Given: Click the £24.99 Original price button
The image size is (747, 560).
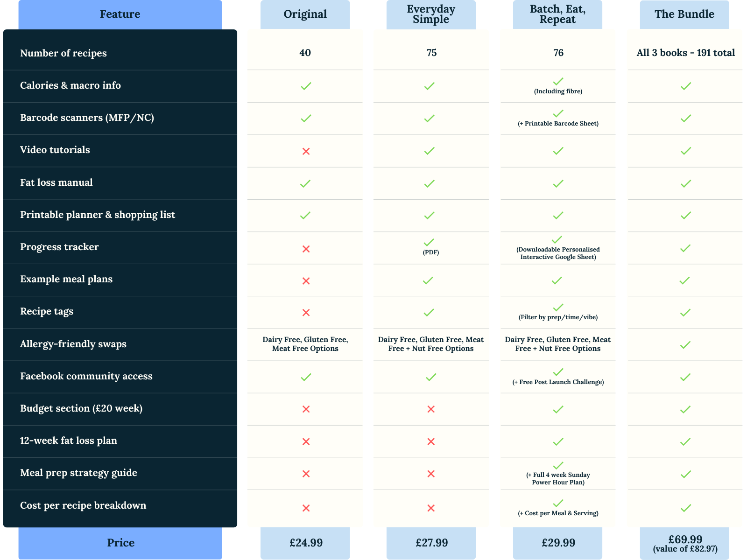Looking at the screenshot, I should pyautogui.click(x=305, y=543).
